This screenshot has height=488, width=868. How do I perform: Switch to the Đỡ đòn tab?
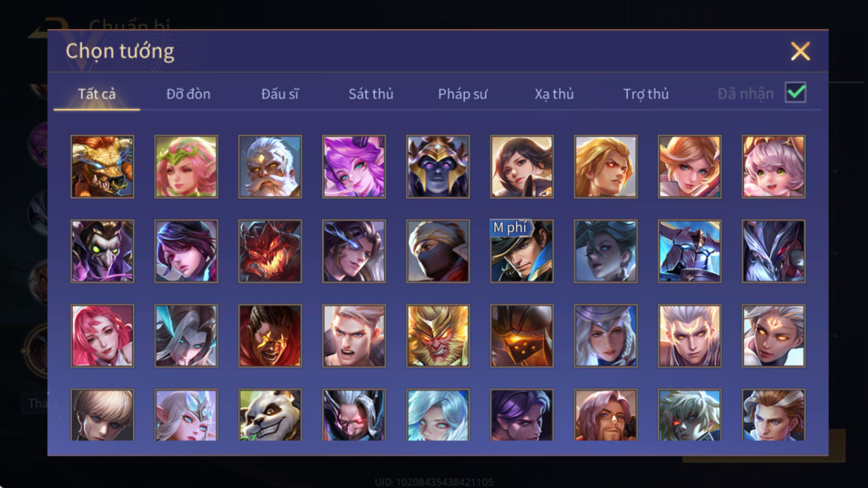coord(188,94)
